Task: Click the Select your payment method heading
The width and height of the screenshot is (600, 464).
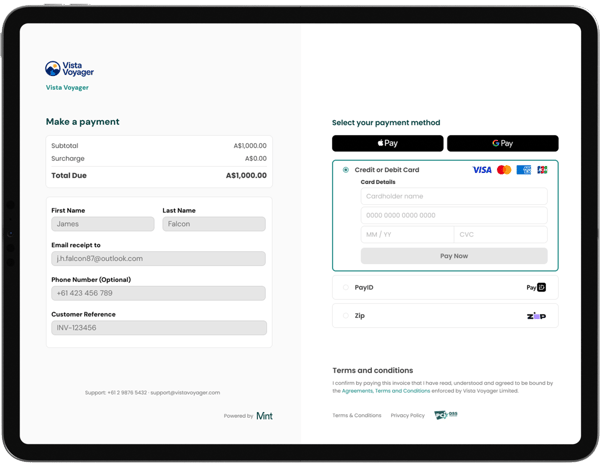Action: click(386, 123)
